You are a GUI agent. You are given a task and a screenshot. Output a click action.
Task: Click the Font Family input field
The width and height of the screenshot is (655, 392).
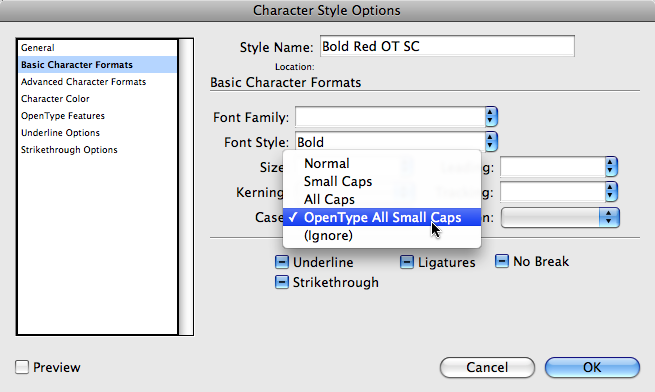(390, 117)
